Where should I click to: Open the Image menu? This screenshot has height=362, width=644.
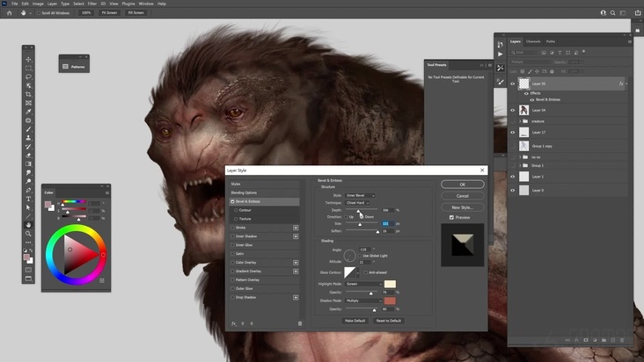click(x=38, y=4)
